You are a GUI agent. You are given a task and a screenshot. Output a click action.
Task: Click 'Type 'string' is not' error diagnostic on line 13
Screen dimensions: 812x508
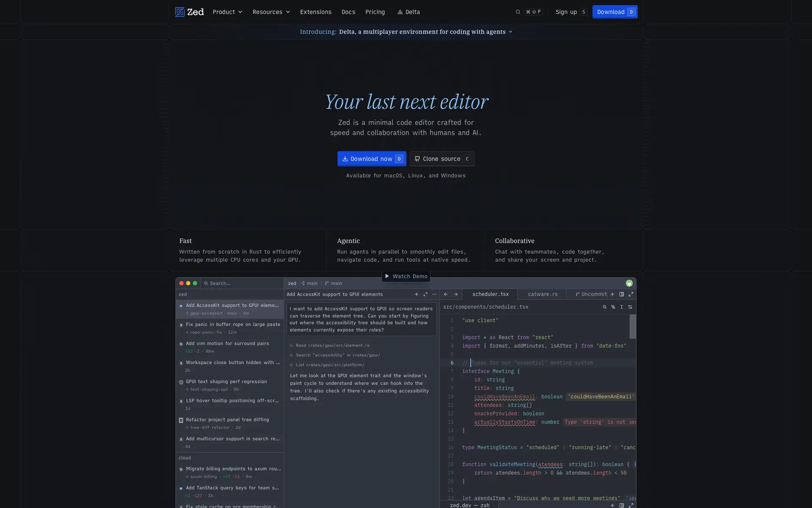tap(600, 422)
